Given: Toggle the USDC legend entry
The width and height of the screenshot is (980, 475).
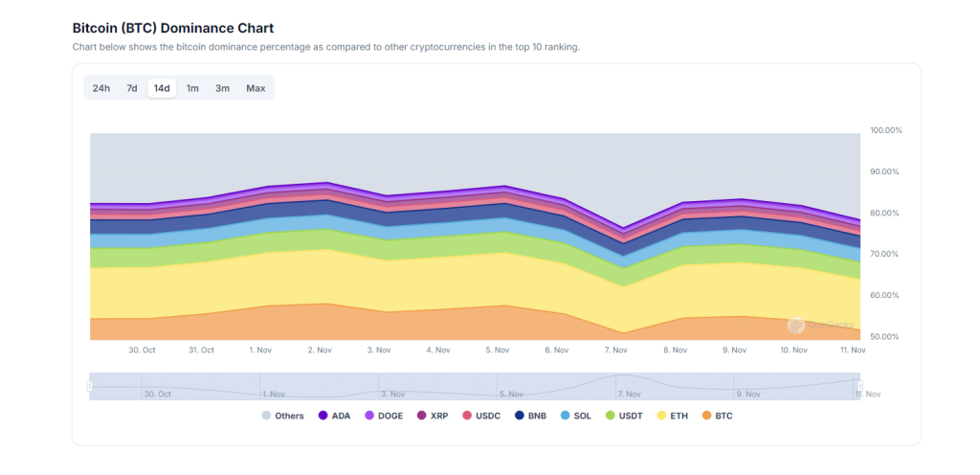Looking at the screenshot, I should (x=481, y=416).
